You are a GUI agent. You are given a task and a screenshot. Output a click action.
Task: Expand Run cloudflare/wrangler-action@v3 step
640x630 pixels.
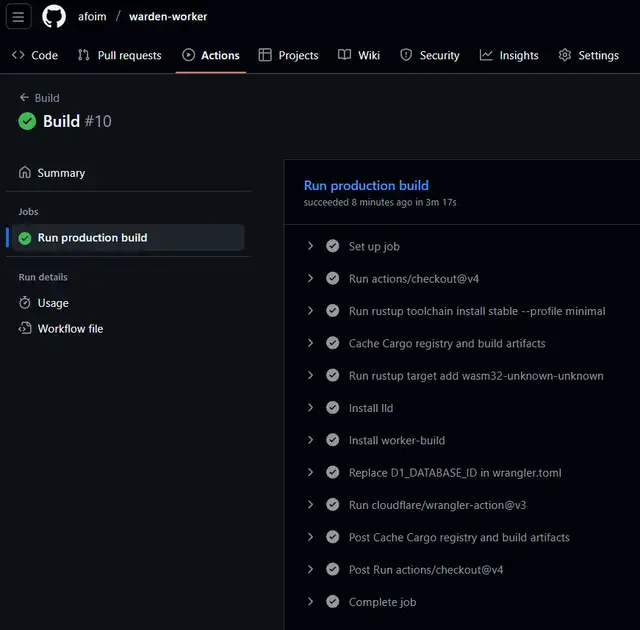pyautogui.click(x=311, y=505)
